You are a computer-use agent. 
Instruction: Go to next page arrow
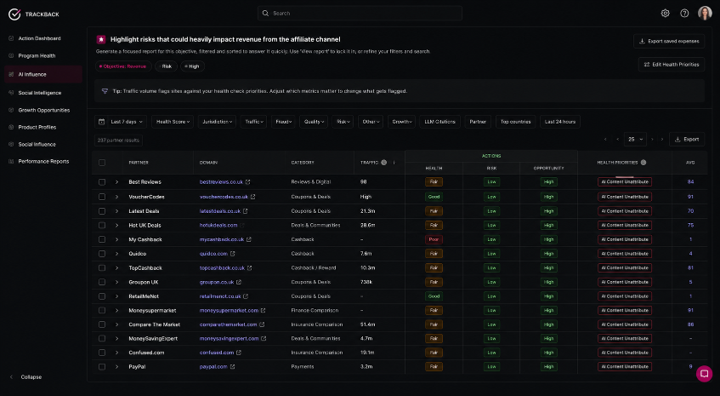tap(652, 139)
